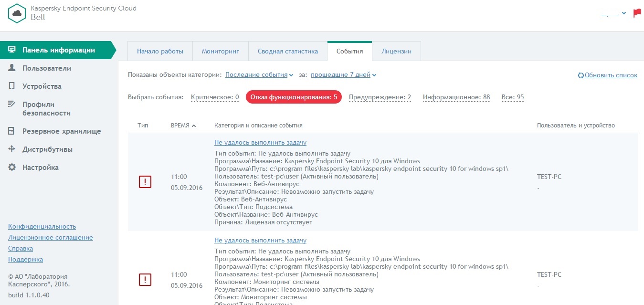Image resolution: width=644 pixels, height=305 pixels.
Task: Click the Настройка gear icon
Action: 12,168
